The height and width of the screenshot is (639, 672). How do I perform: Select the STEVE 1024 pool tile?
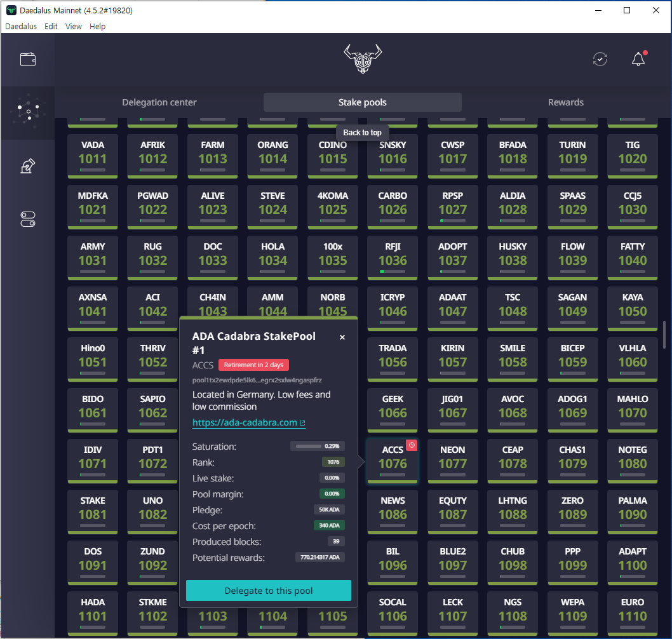(272, 207)
